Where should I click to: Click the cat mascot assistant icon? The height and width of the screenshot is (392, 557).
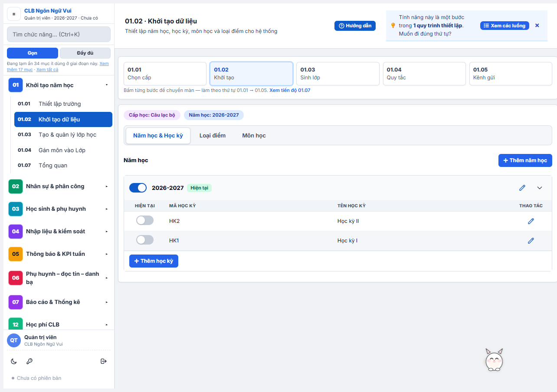(494, 360)
